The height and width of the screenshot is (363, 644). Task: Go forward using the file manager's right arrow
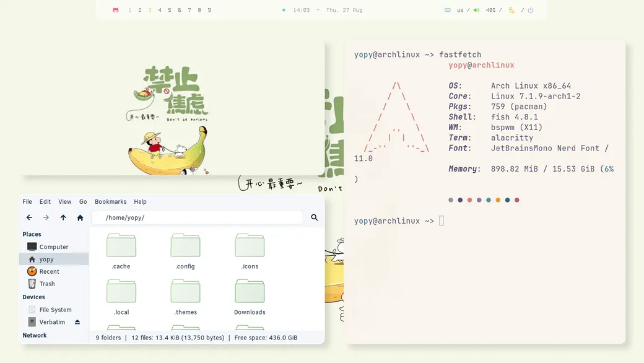[46, 217]
